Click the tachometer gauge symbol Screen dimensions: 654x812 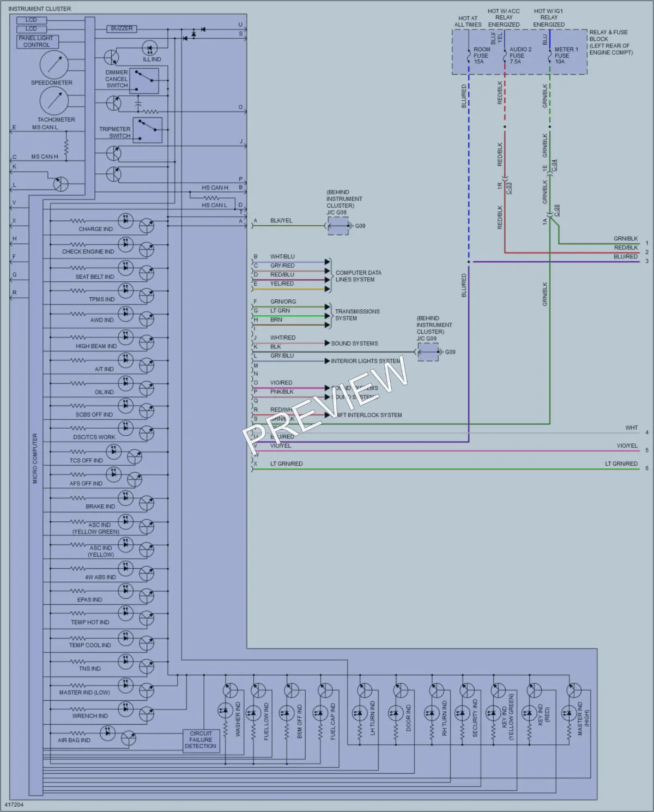[54, 101]
